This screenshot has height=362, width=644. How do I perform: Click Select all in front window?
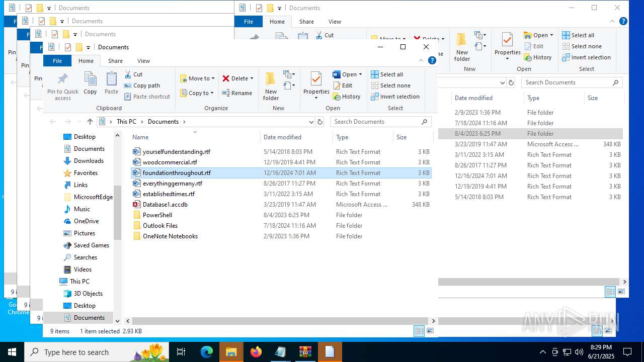click(x=387, y=74)
